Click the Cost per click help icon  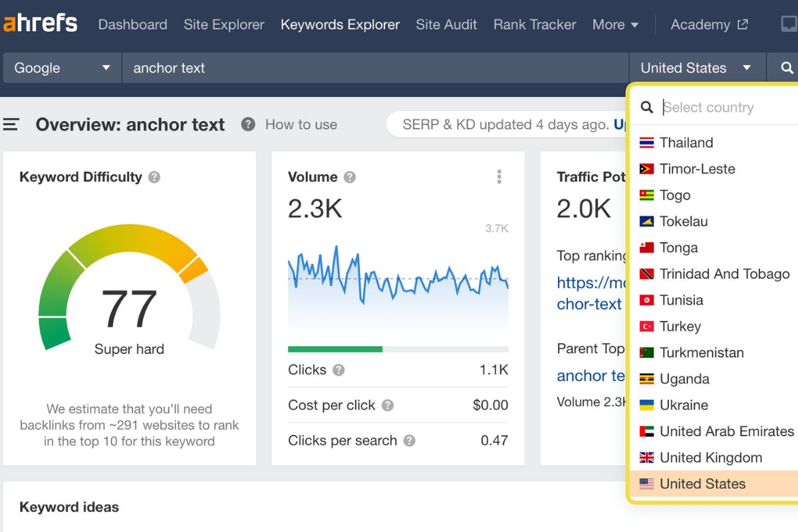pos(388,405)
